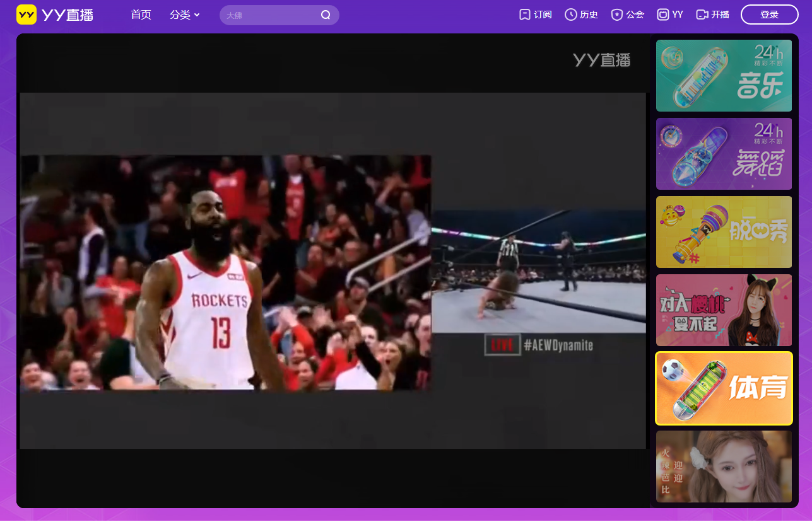Expand the 分类 category dropdown

pos(185,14)
